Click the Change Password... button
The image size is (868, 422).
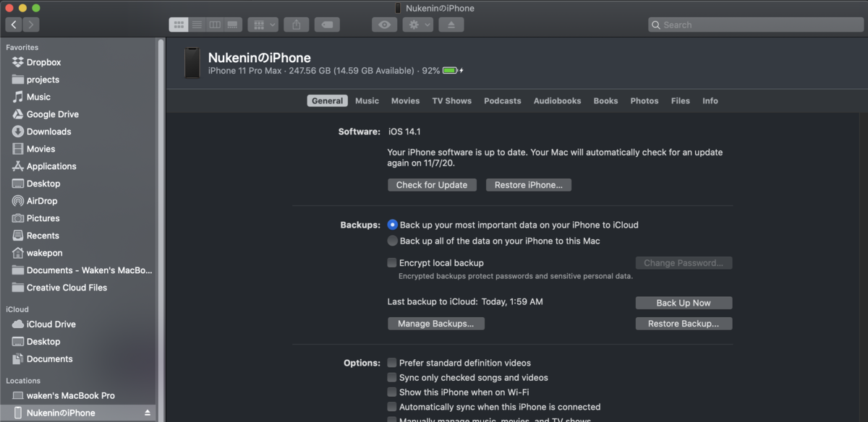[x=684, y=263]
